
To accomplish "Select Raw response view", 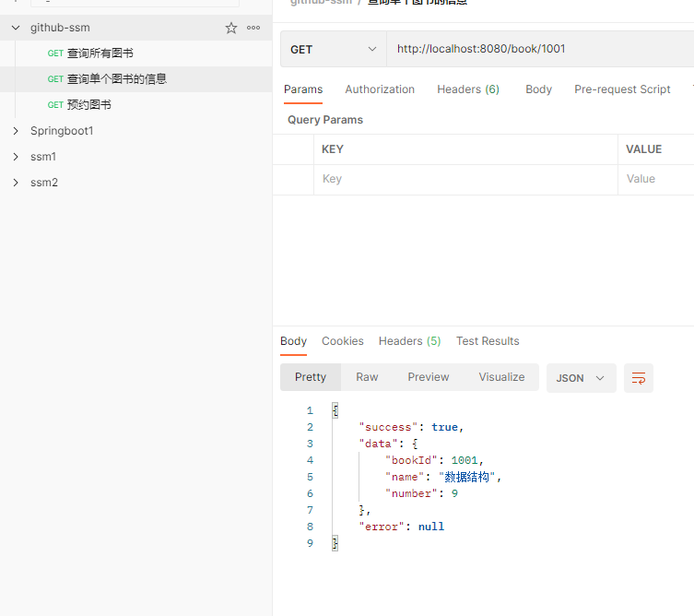I will [x=367, y=377].
